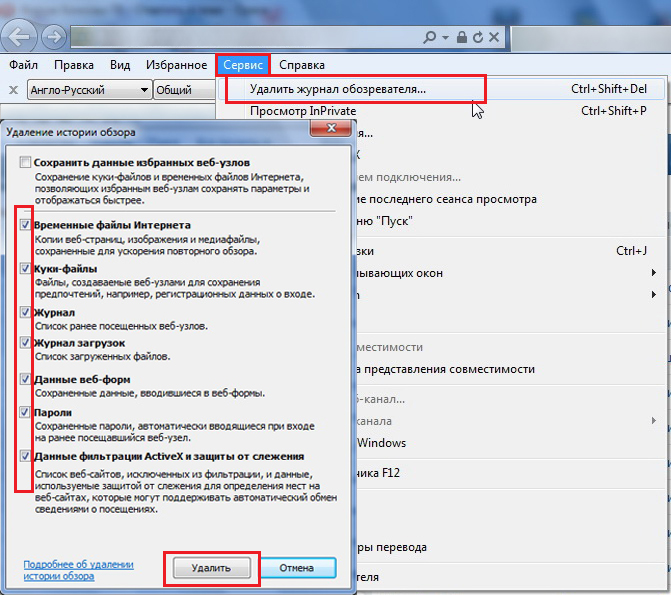Uncheck the Журнал загрузок checkbox
The height and width of the screenshot is (595, 671).
[25, 342]
